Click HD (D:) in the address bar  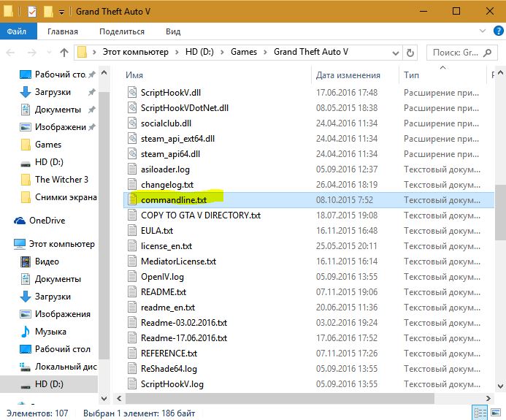(x=199, y=52)
